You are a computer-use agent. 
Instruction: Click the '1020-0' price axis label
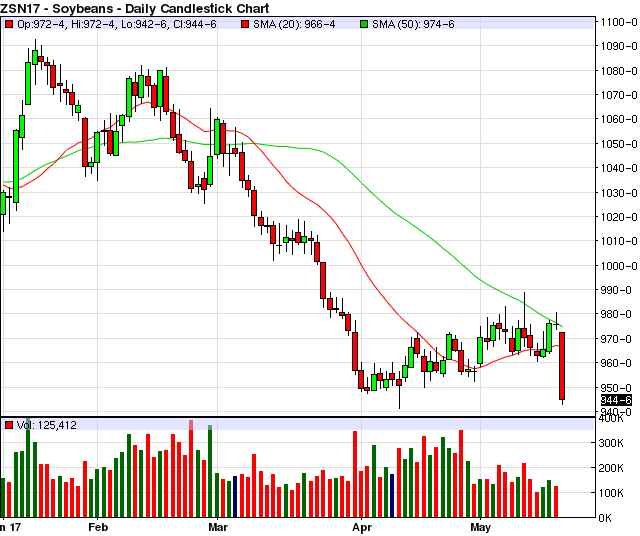(x=618, y=217)
